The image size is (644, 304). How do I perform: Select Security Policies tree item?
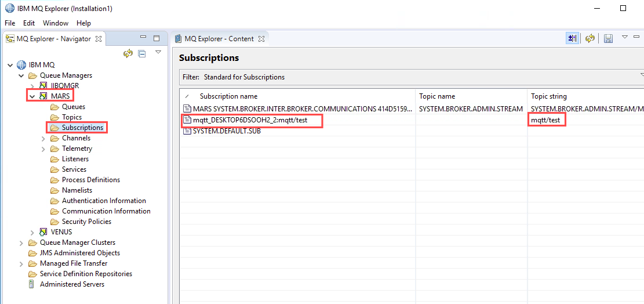[87, 222]
